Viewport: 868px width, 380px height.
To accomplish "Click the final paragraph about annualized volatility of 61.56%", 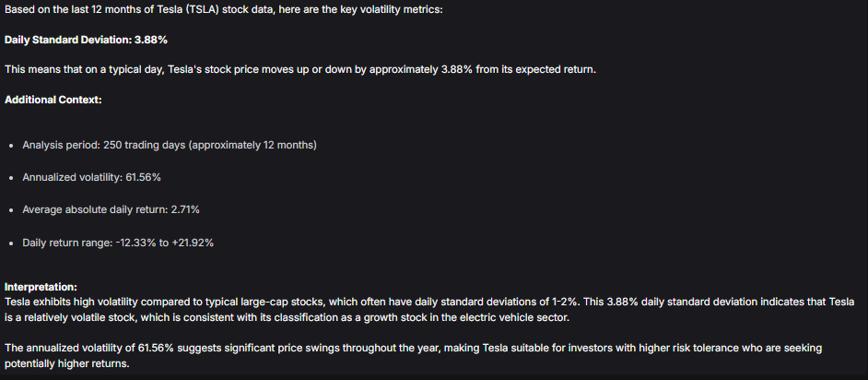I will coord(413,356).
